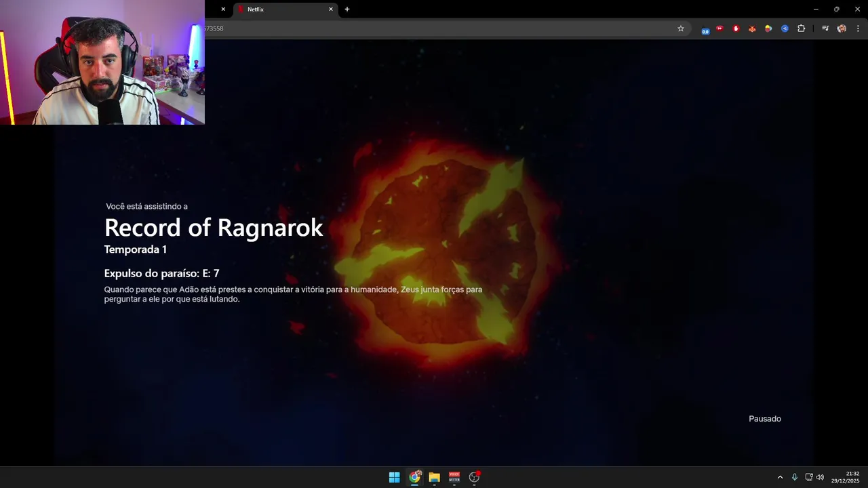Click the "Pausado" status label
Screen dimensions: 868x488
765,419
